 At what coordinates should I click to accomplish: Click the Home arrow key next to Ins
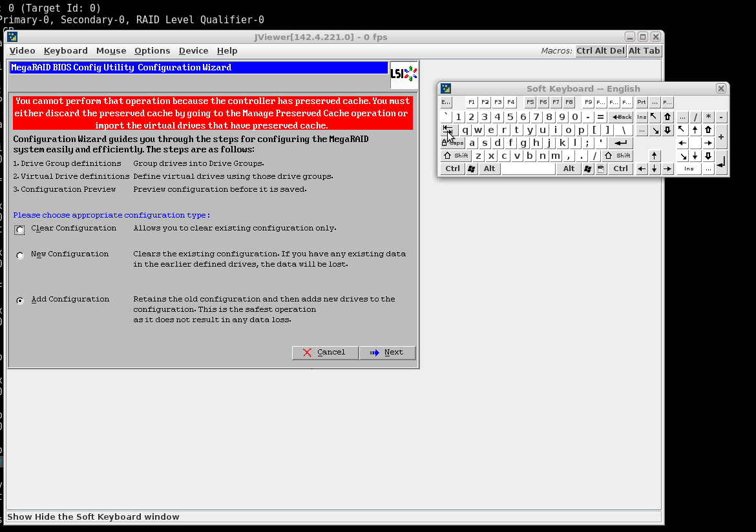click(654, 117)
